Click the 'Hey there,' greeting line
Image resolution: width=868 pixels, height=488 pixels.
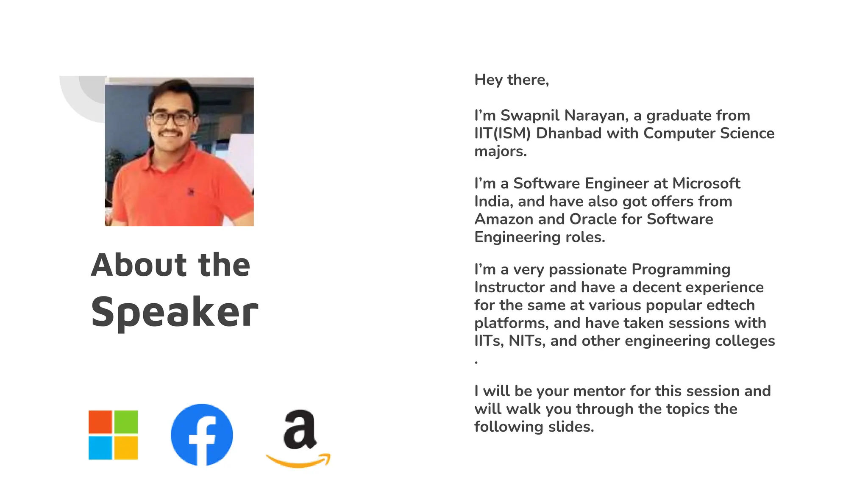click(x=512, y=80)
